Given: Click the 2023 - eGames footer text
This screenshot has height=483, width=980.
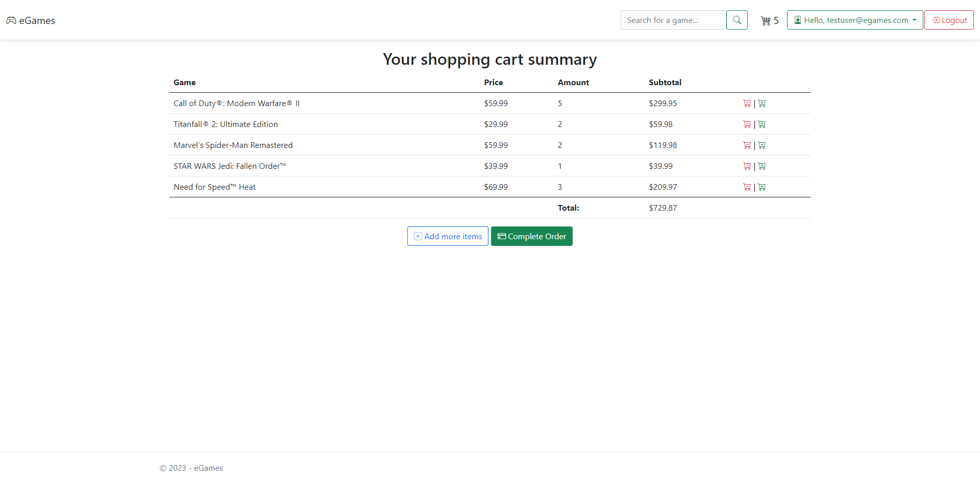Looking at the screenshot, I should tap(191, 468).
